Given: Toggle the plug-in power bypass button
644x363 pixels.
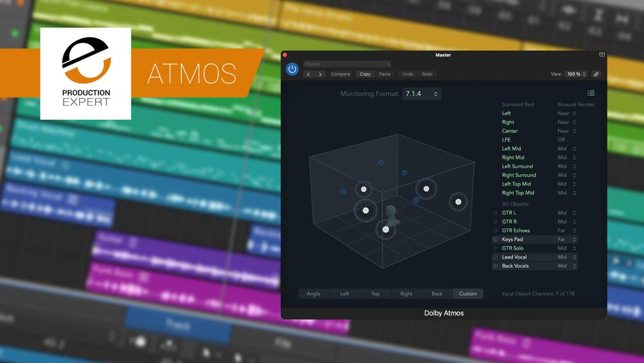Looking at the screenshot, I should click(292, 69).
